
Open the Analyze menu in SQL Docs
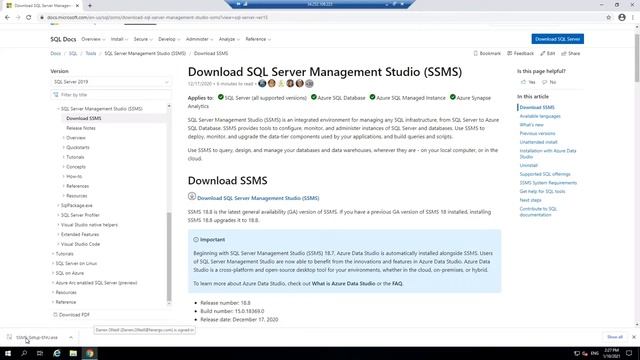(229, 39)
